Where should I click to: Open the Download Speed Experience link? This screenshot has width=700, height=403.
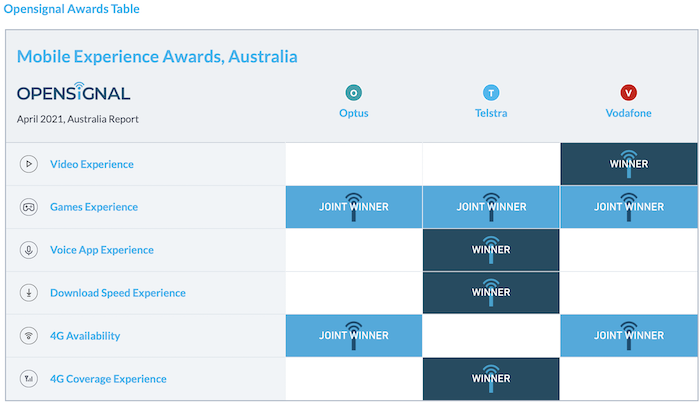tap(118, 293)
